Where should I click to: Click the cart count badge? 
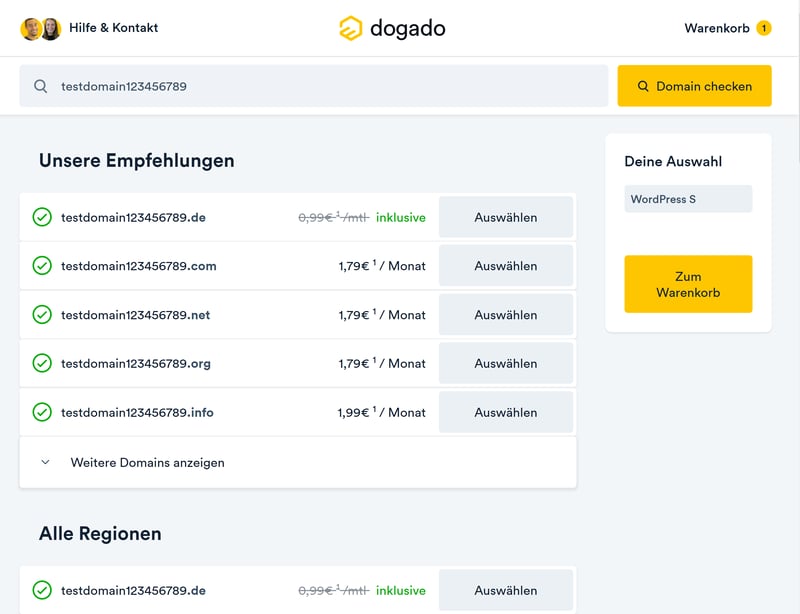click(x=764, y=28)
